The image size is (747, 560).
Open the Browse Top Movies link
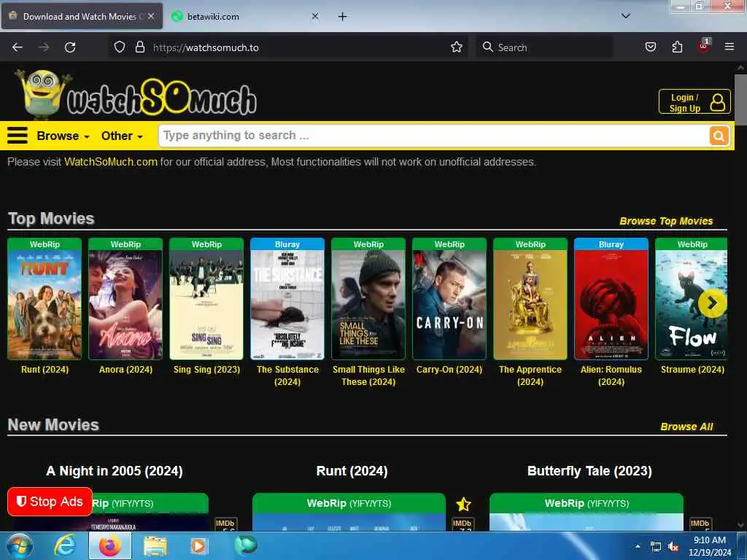[666, 222]
